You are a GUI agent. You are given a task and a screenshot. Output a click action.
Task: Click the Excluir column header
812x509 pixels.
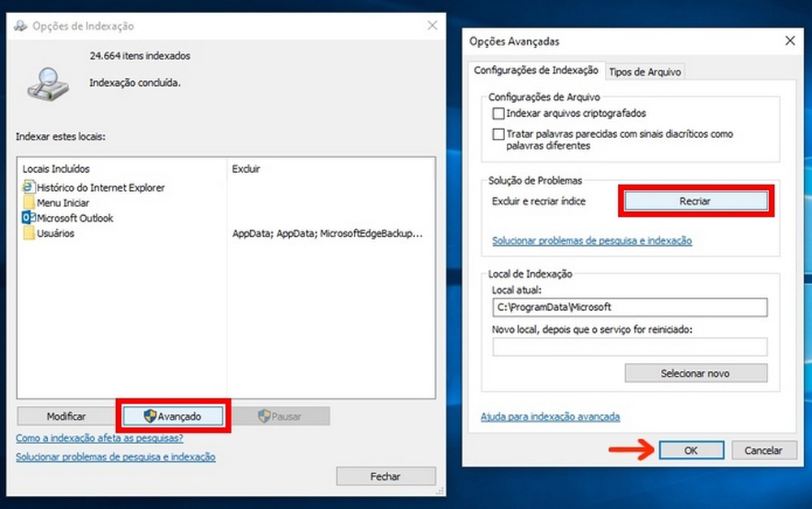pos(246,169)
